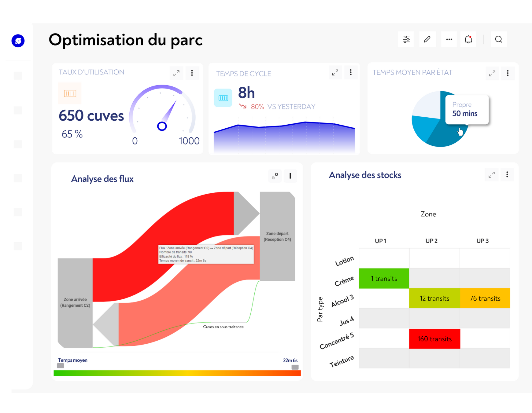532x413 pixels.
Task: Open the header three-dot more menu
Action: 449,39
